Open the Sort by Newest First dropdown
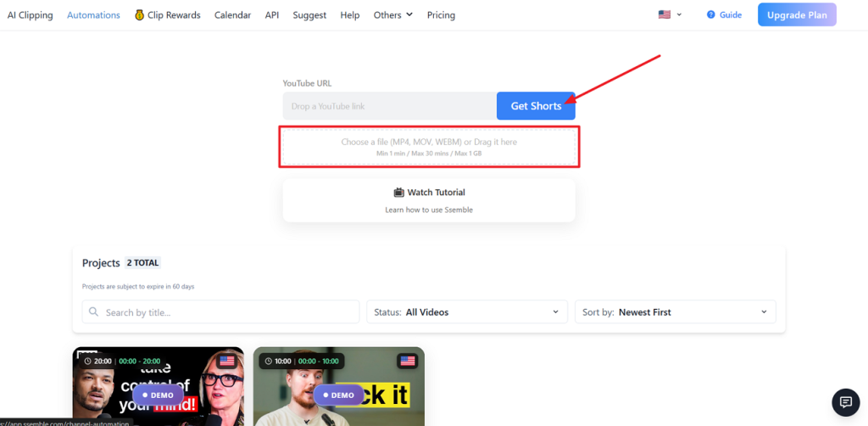868x426 pixels. (676, 312)
